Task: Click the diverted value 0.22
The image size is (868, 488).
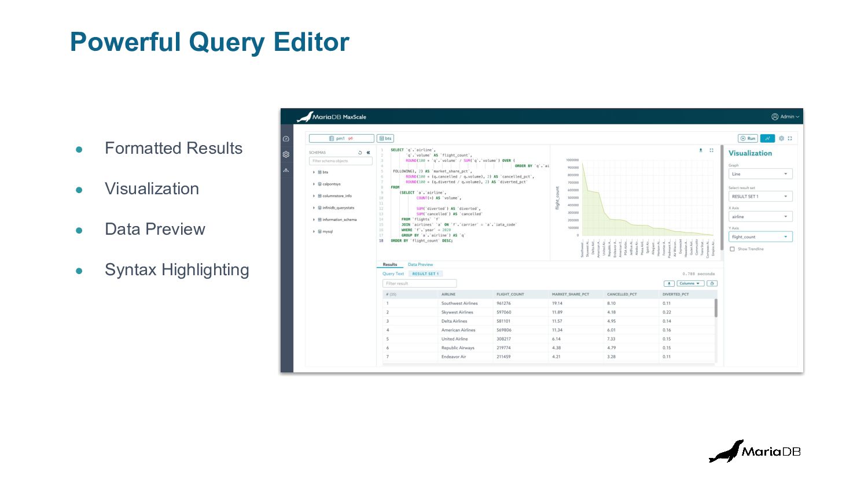Action: coord(667,312)
